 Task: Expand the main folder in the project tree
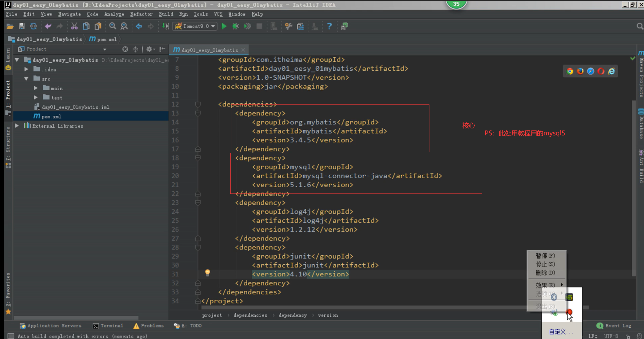[36, 88]
